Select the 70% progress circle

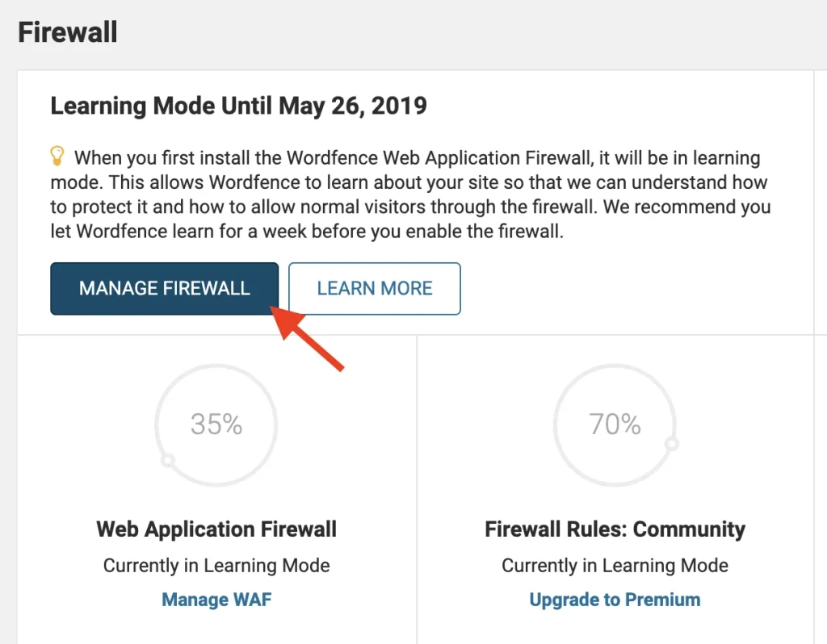pos(615,424)
